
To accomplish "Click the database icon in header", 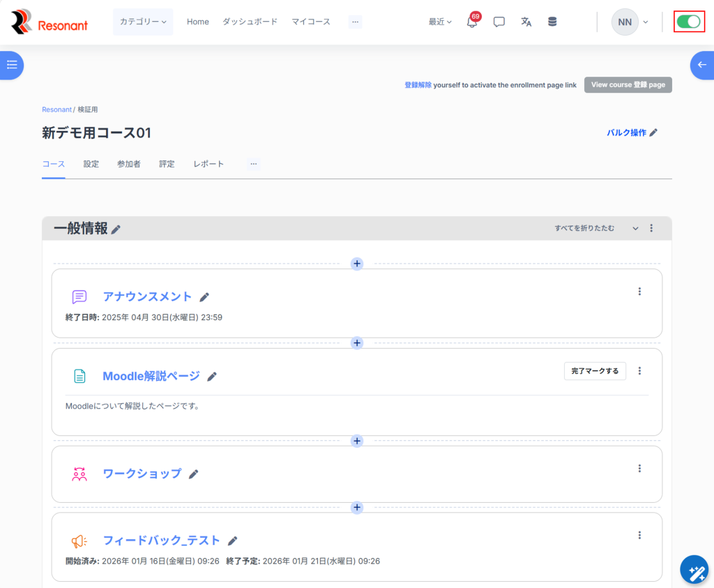I will tap(552, 22).
